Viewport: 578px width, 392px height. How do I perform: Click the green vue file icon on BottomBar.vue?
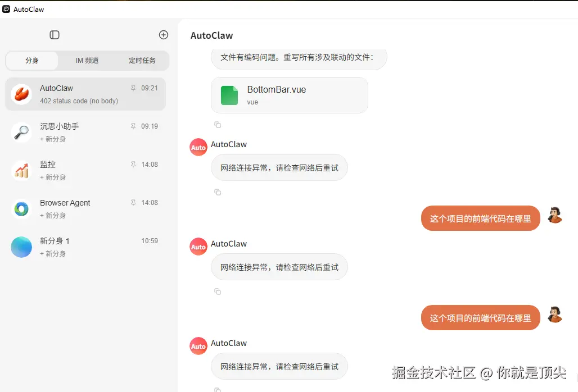(229, 95)
